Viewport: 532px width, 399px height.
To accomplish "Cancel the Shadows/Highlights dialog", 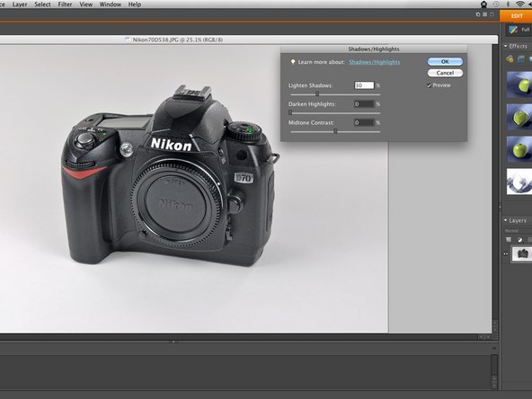I will [445, 73].
